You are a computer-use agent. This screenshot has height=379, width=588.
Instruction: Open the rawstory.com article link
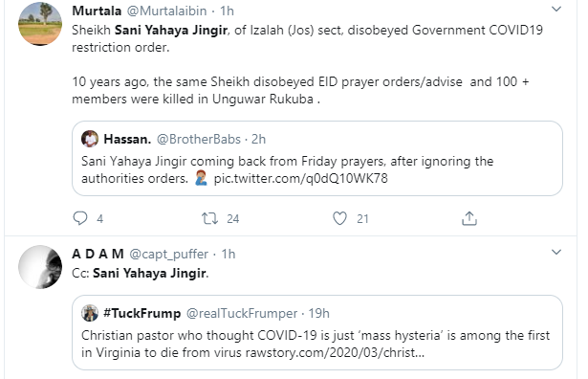tap(335, 353)
